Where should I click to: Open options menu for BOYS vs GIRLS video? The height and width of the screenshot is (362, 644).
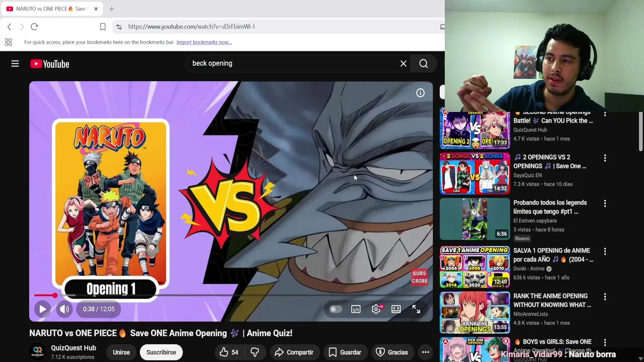point(605,342)
